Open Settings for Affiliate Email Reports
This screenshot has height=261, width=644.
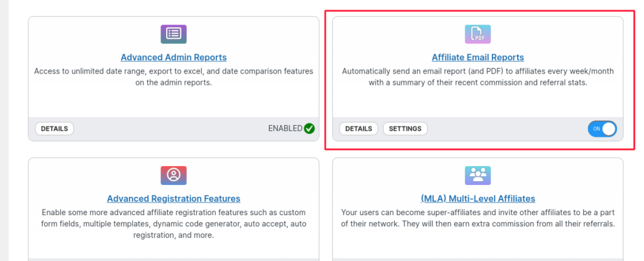(x=405, y=129)
